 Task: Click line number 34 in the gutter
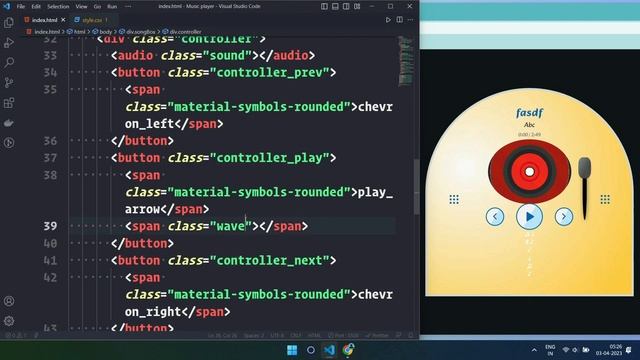pos(50,72)
